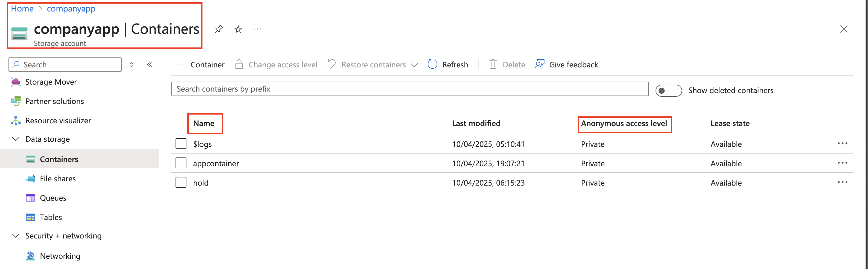Image resolution: width=868 pixels, height=269 pixels.
Task: Open Resource visualizer in sidebar
Action: (58, 121)
